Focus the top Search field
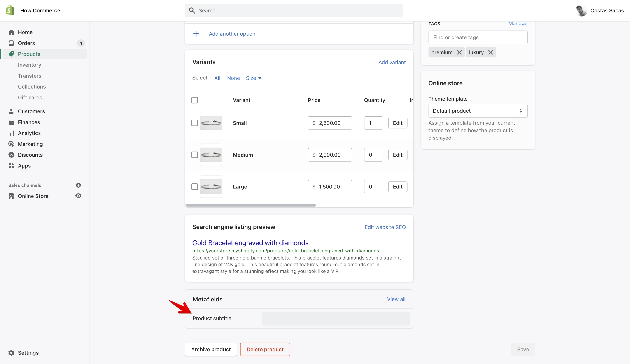This screenshot has width=630, height=364. (x=294, y=10)
